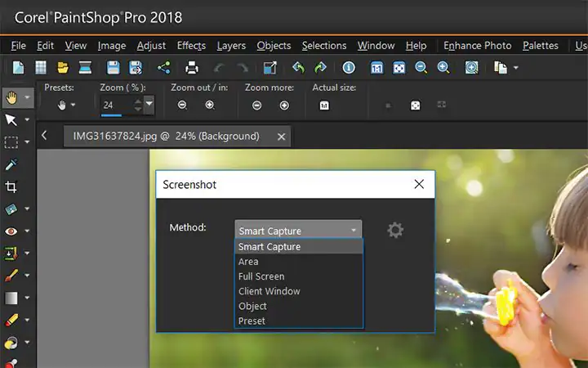This screenshot has width=588, height=368.
Task: Click the Fit to window toolbar icon
Action: (399, 68)
